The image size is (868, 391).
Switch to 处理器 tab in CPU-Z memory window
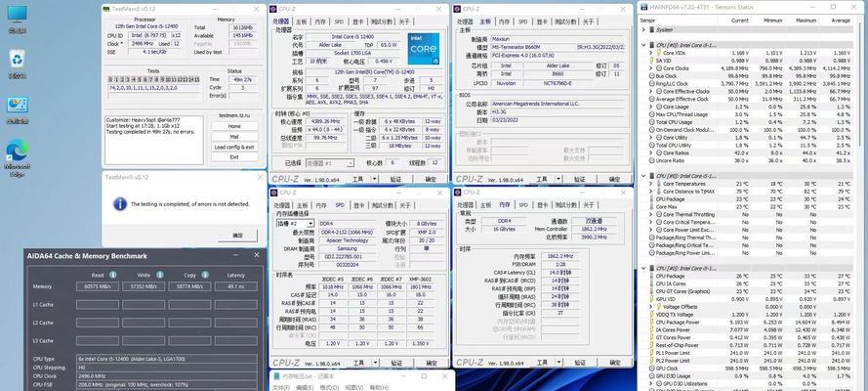point(464,205)
